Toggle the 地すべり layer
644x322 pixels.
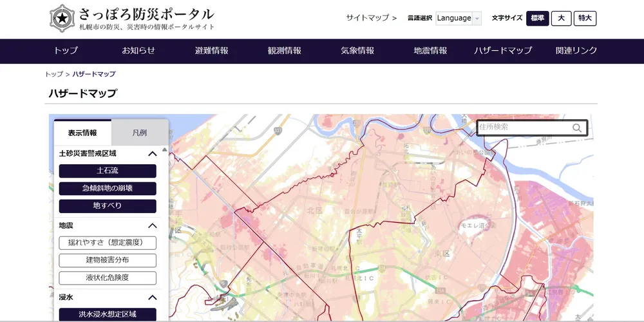[108, 206]
